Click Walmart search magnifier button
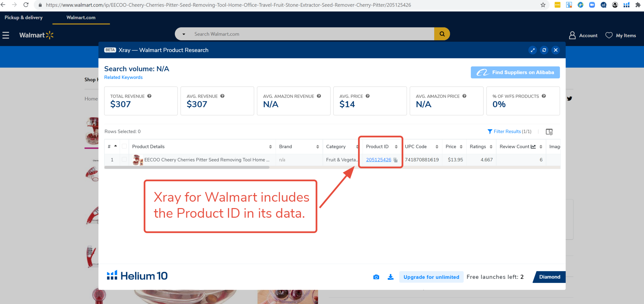644x304 pixels. [442, 34]
